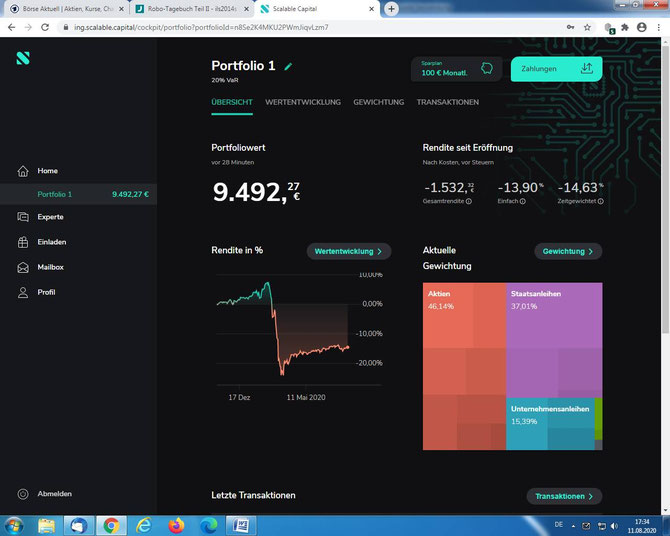Click the Scalable Capital logo in sidebar
670x536 pixels.
23,58
